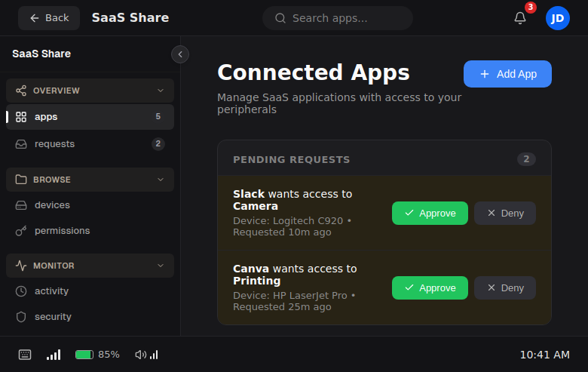Click the keyboard icon in the status bar
588x372 pixels.
pos(25,355)
